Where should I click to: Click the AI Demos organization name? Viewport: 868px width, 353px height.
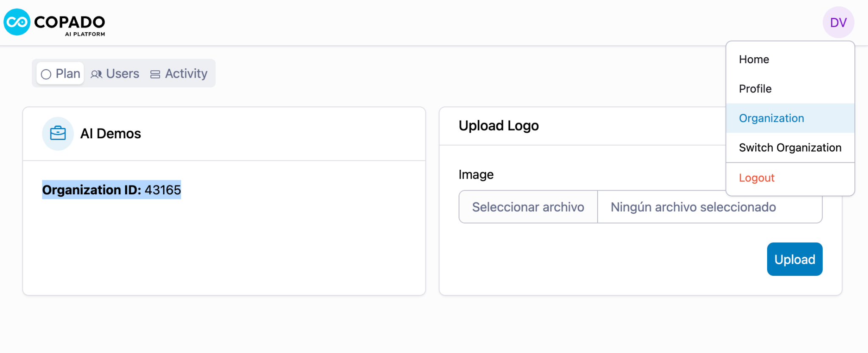pyautogui.click(x=111, y=134)
